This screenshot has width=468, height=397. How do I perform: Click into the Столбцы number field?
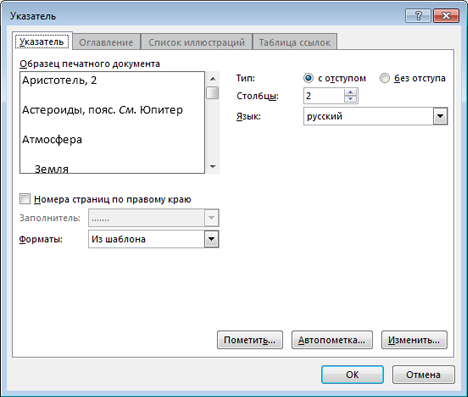[324, 96]
